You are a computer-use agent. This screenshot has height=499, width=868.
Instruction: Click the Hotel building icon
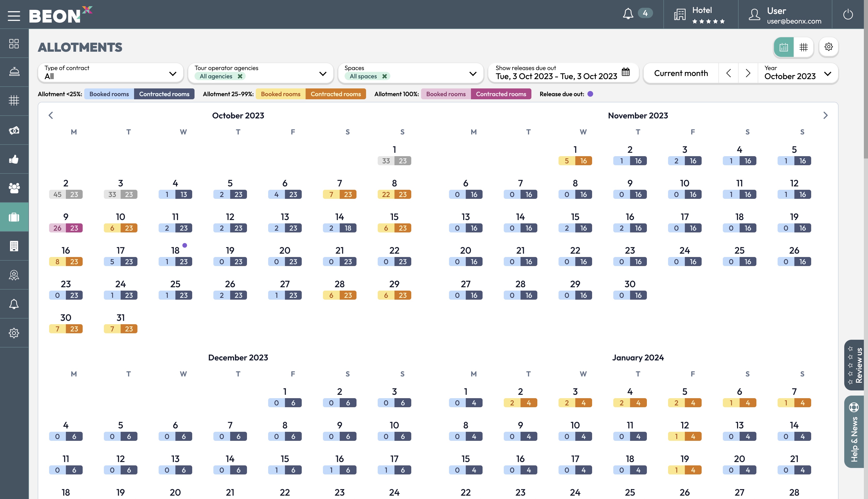pos(680,15)
